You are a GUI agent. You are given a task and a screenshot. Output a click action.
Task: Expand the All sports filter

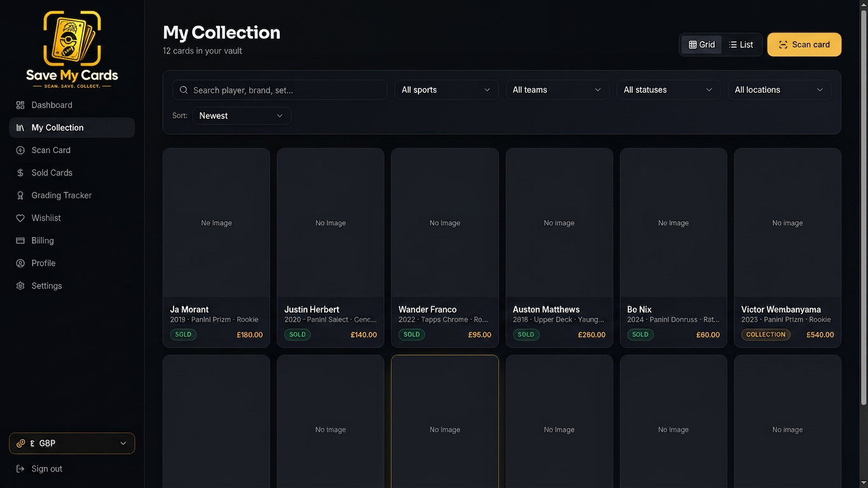pos(446,90)
